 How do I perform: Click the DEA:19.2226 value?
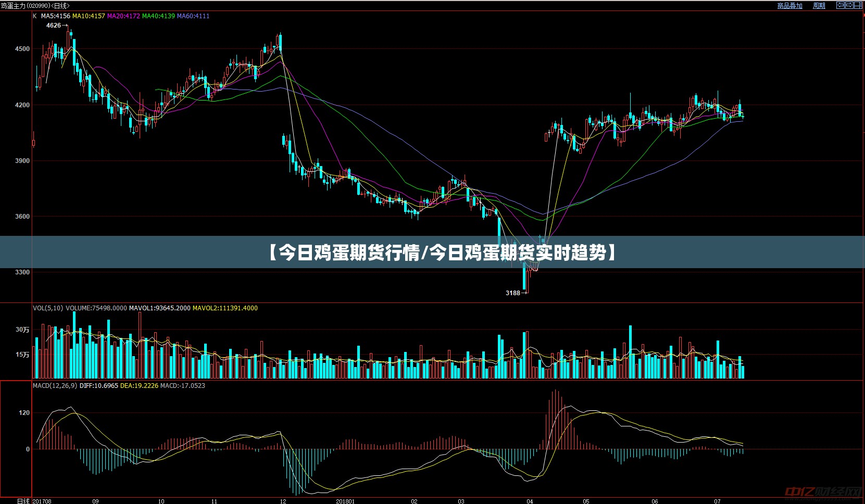pyautogui.click(x=139, y=386)
